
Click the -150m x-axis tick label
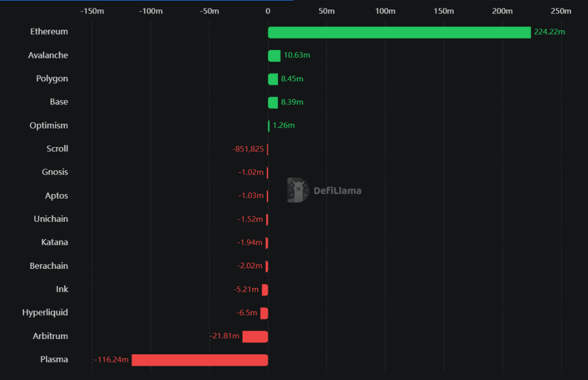[x=92, y=11]
